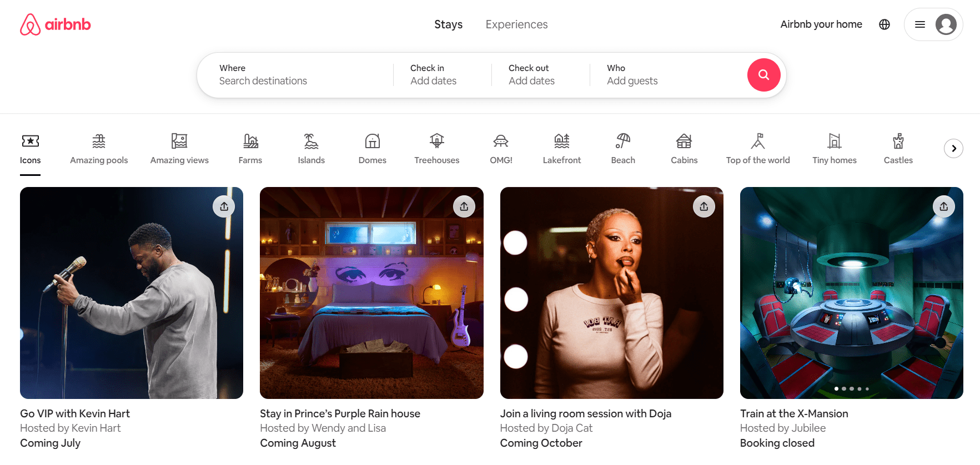Click the Where search destinations field
This screenshot has width=980, height=465.
click(294, 75)
